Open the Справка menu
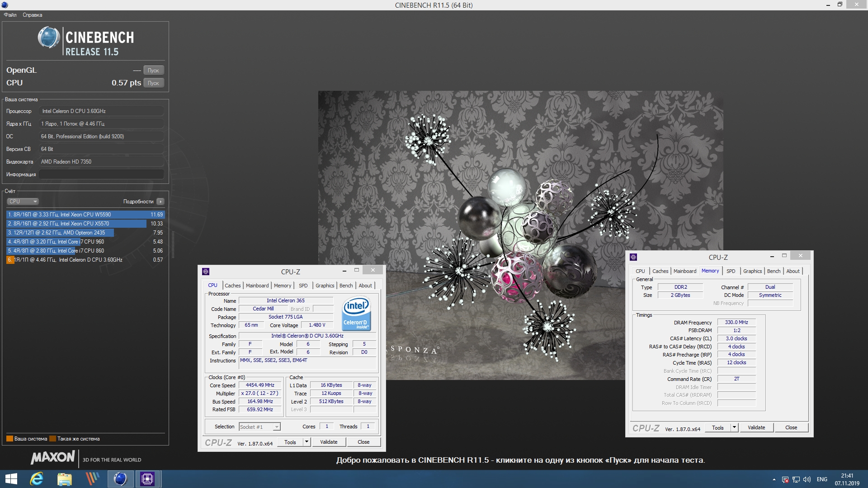 coord(33,15)
